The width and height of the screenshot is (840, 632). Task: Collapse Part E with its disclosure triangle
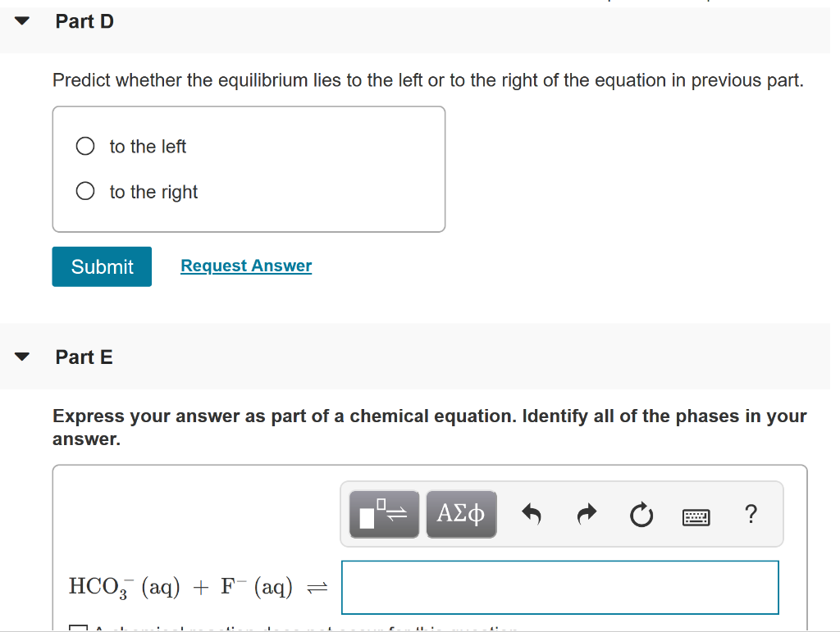21,356
